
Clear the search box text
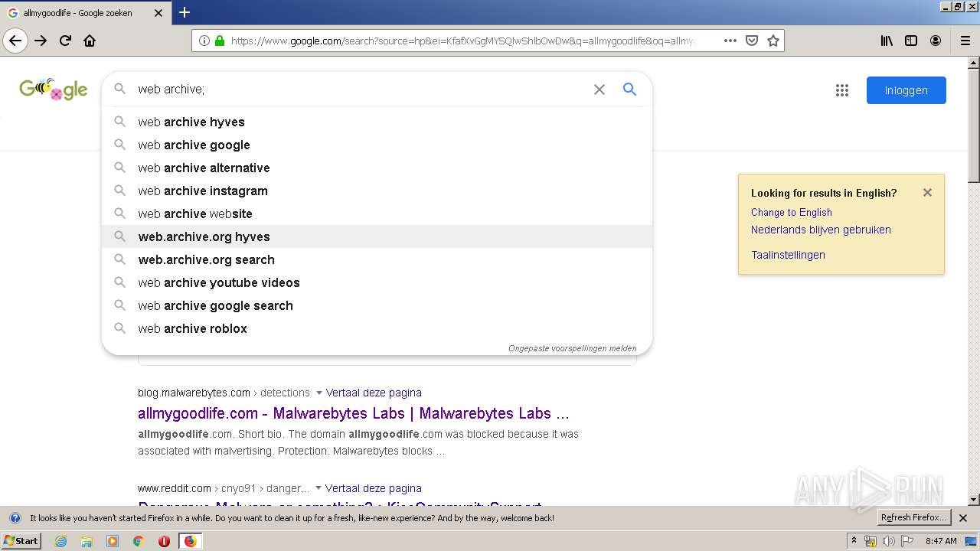coord(599,90)
